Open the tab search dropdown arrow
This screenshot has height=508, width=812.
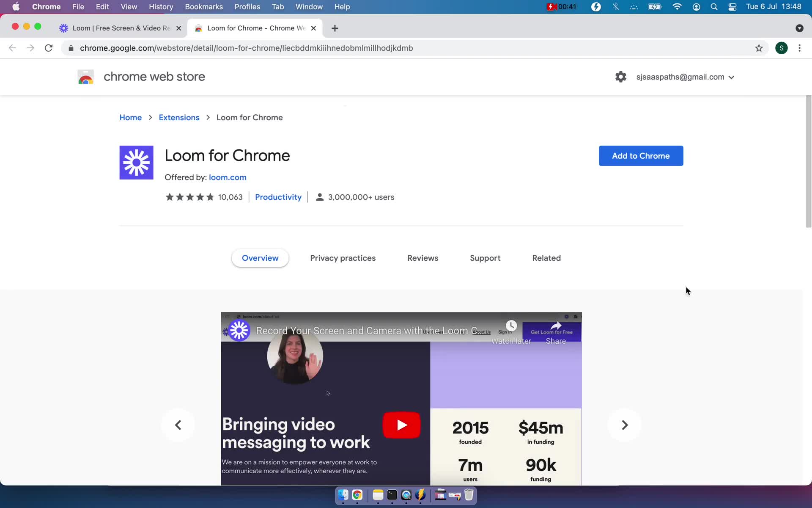(799, 28)
